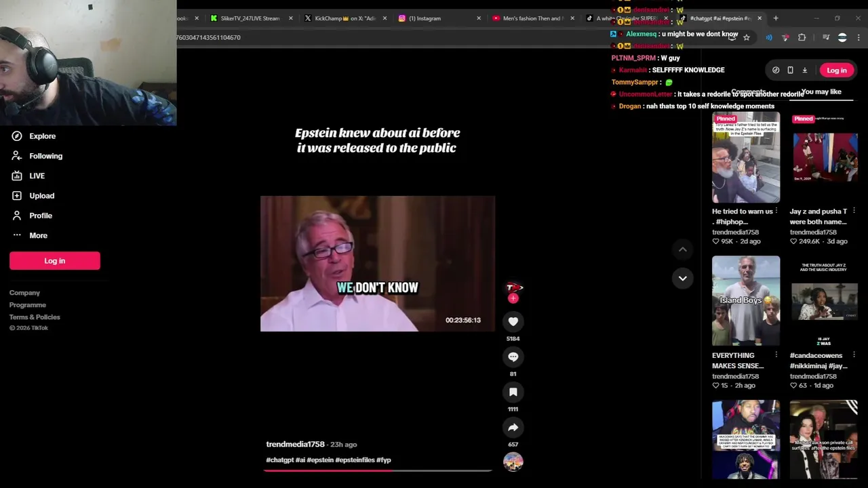Click the #epstein hashtag
Screen dimensions: 868x488
coord(320,460)
